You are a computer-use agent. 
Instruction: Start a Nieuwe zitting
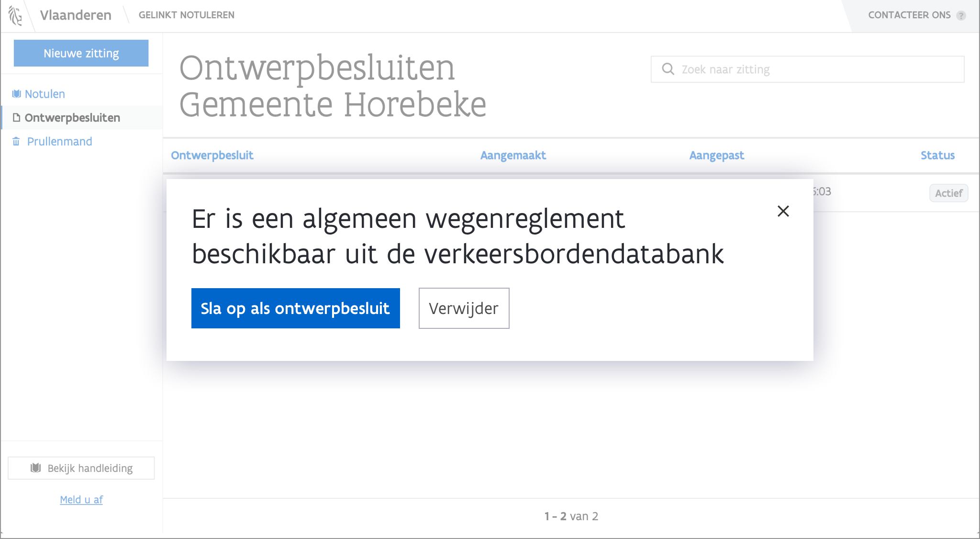(81, 53)
